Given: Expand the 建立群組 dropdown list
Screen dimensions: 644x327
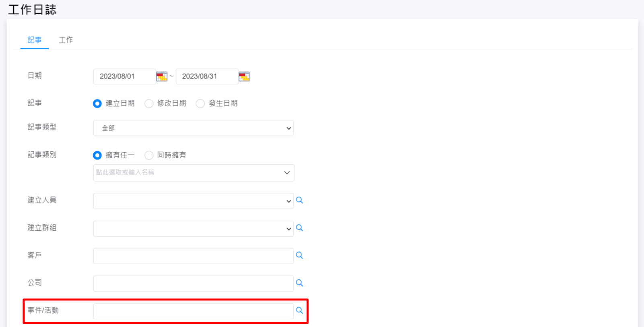Looking at the screenshot, I should (x=193, y=229).
